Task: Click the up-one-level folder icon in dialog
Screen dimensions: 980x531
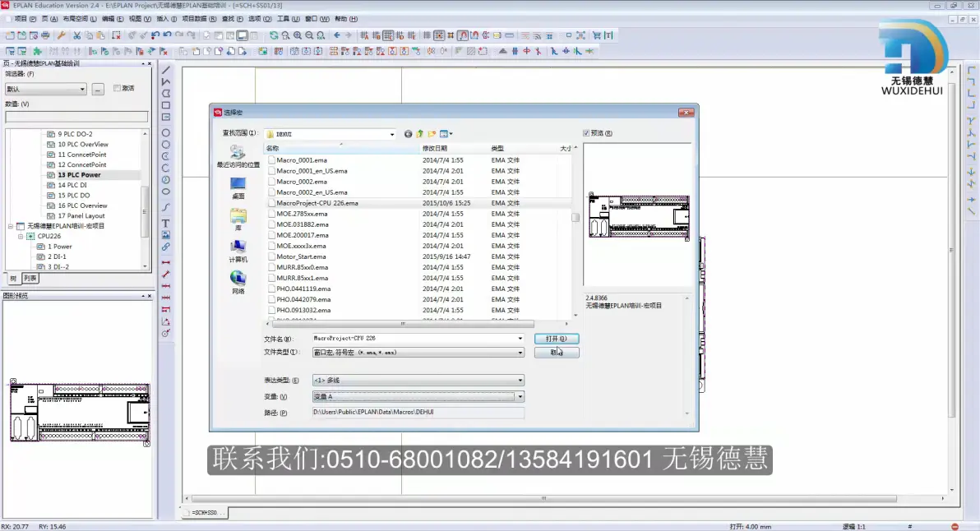Action: (420, 134)
